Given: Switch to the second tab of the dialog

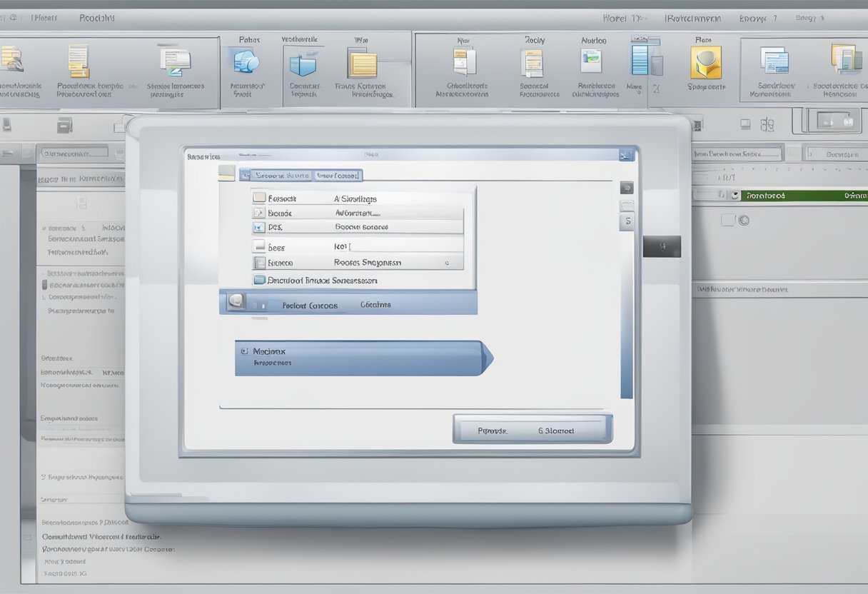Looking at the screenshot, I should (x=338, y=174).
